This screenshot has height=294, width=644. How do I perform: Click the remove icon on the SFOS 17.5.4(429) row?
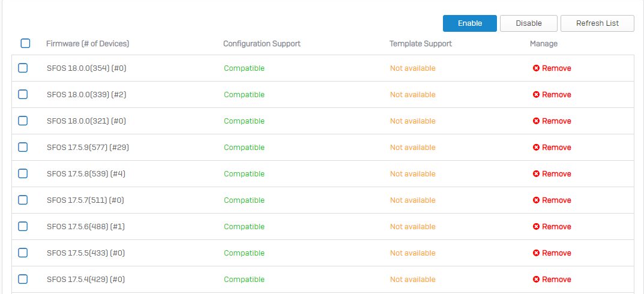click(x=536, y=280)
